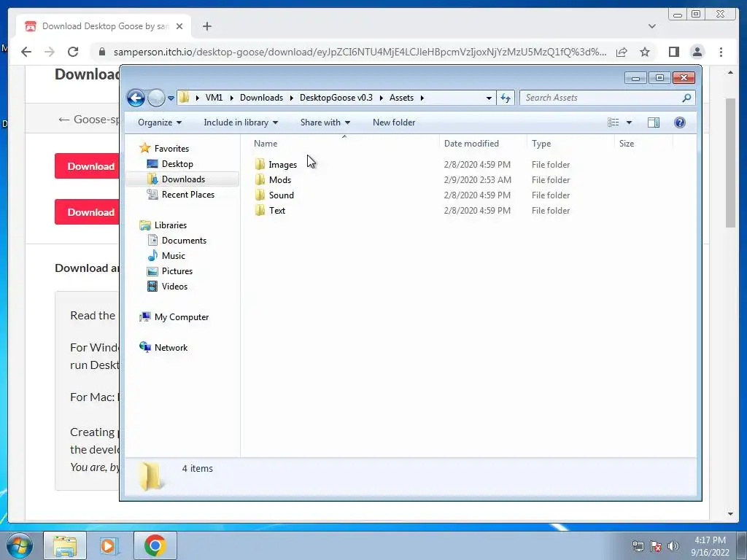Screen dimensions: 747x560
Task: Toggle Chrome side panel
Action: point(673,52)
